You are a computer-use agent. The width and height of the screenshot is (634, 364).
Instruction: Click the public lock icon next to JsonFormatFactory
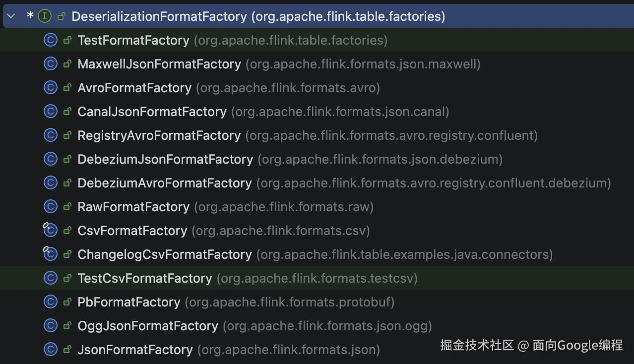point(67,349)
